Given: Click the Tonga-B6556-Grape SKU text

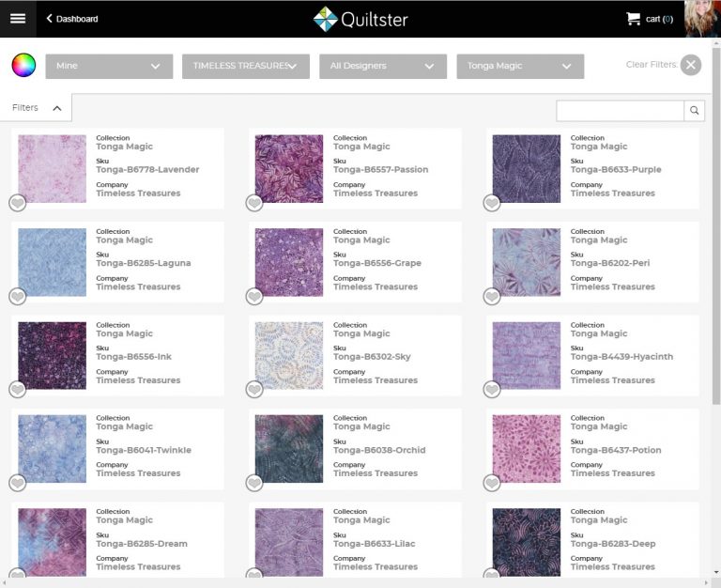Looking at the screenshot, I should [377, 263].
